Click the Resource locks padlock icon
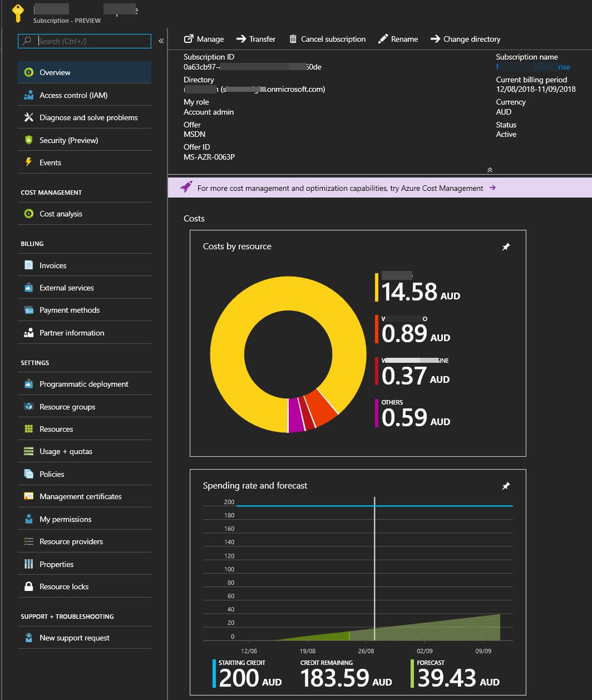This screenshot has height=700, width=592. [29, 586]
